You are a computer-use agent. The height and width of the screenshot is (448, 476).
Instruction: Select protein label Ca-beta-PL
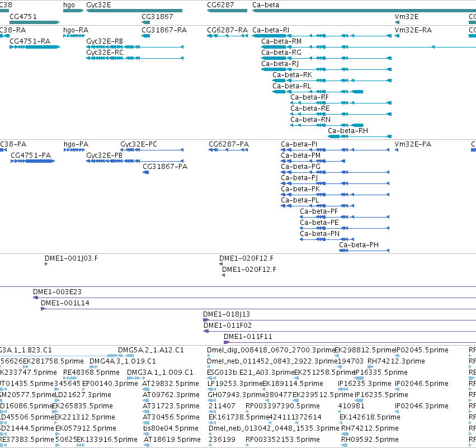[300, 200]
